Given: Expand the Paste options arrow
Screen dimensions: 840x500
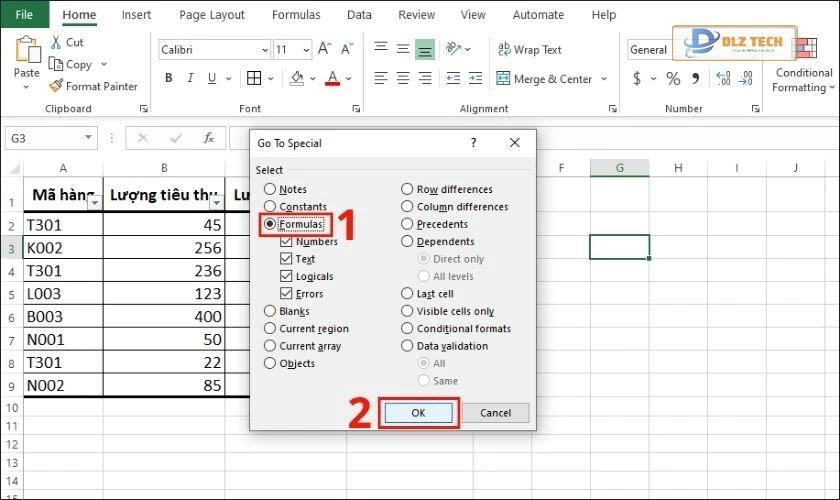Looking at the screenshot, I should click(x=26, y=87).
